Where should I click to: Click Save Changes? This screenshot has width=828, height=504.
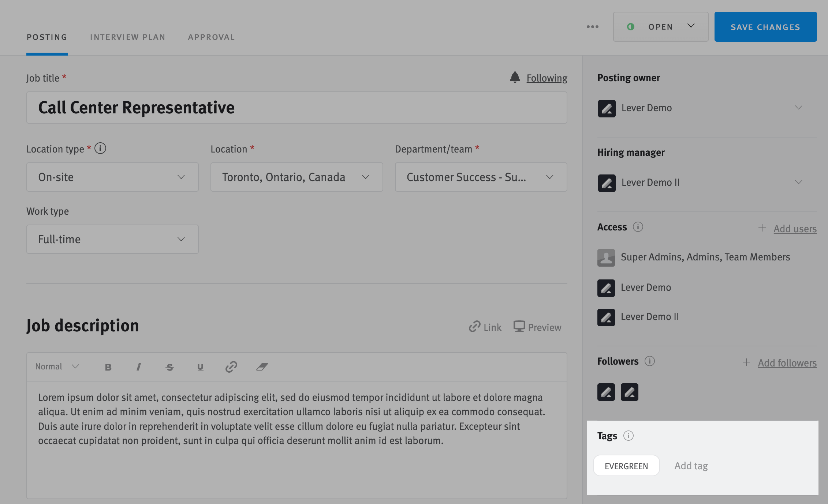click(765, 26)
